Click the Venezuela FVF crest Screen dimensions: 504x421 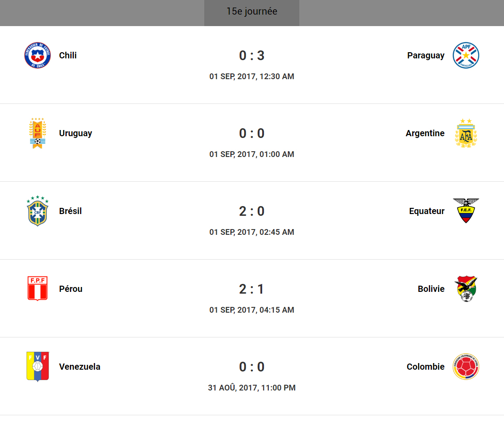(x=38, y=367)
